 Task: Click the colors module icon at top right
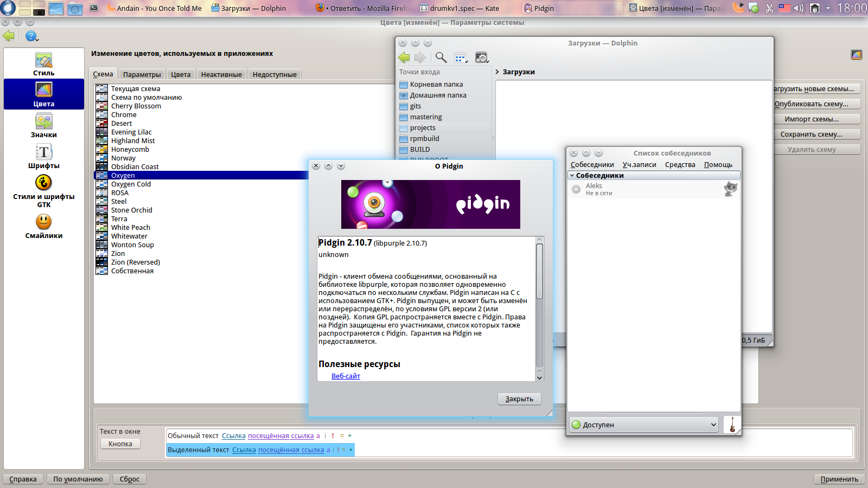[857, 55]
